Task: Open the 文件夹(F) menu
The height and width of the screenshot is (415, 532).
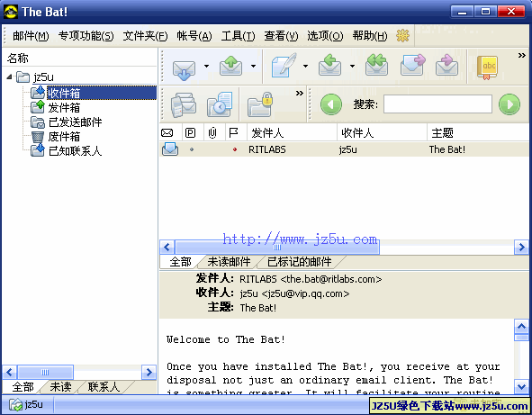Action: (x=145, y=36)
